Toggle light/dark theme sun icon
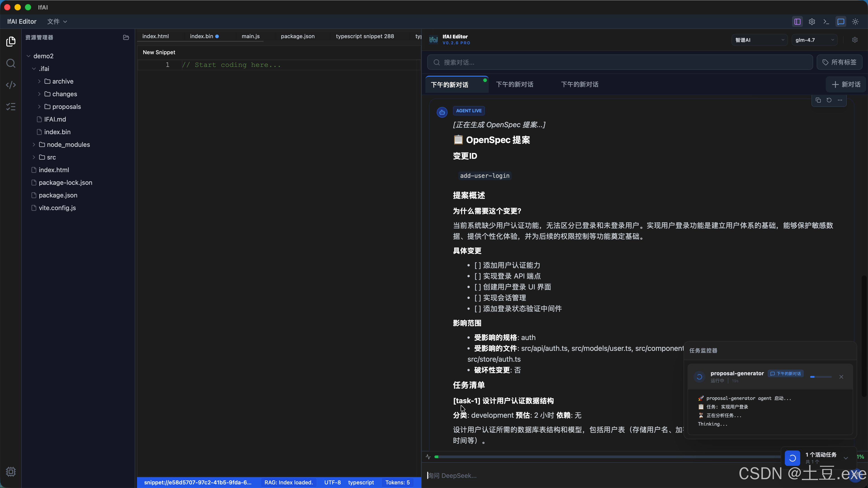 point(855,21)
